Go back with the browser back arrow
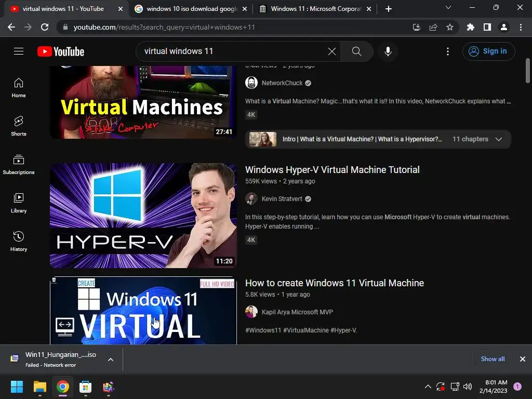Screen dimensions: 532x399 (11, 27)
